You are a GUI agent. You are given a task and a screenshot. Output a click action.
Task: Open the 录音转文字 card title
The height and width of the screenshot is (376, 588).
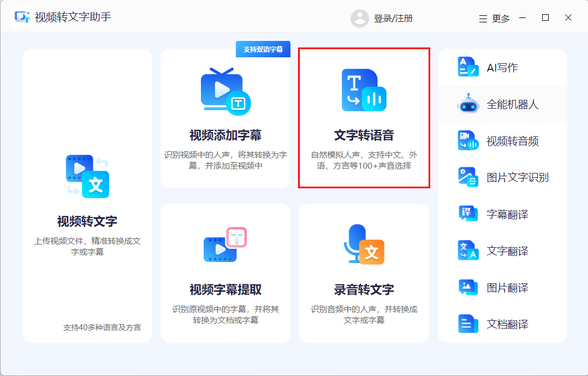click(364, 289)
